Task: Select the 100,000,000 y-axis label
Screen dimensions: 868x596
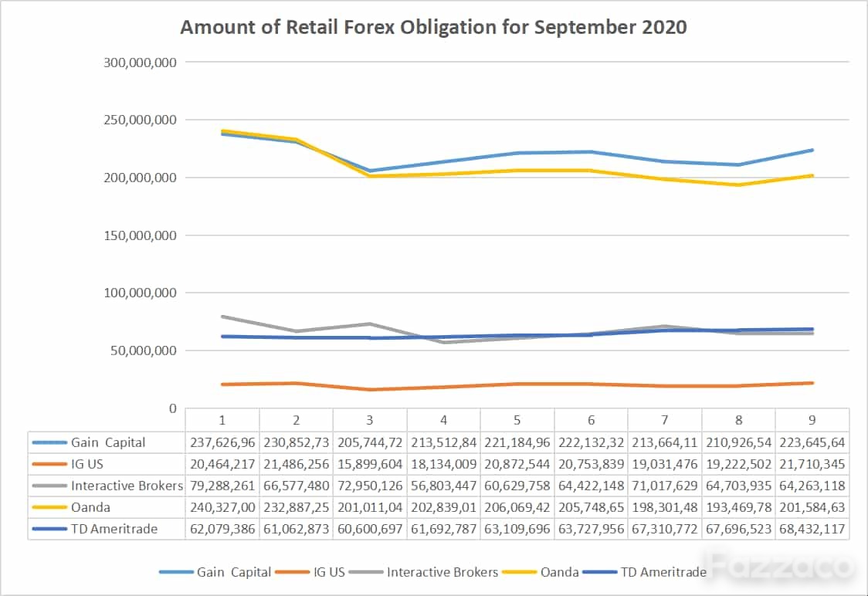Action: click(x=140, y=293)
